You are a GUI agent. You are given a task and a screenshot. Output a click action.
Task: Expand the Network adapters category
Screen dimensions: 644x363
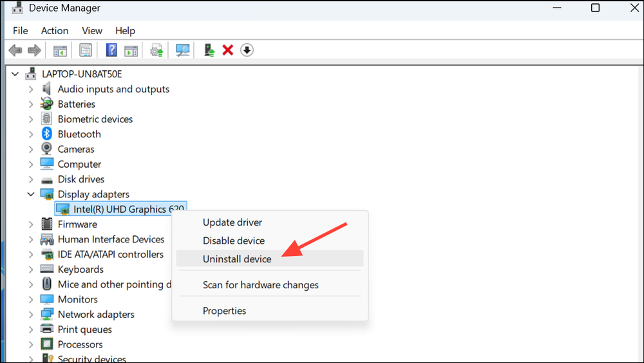[x=31, y=315]
